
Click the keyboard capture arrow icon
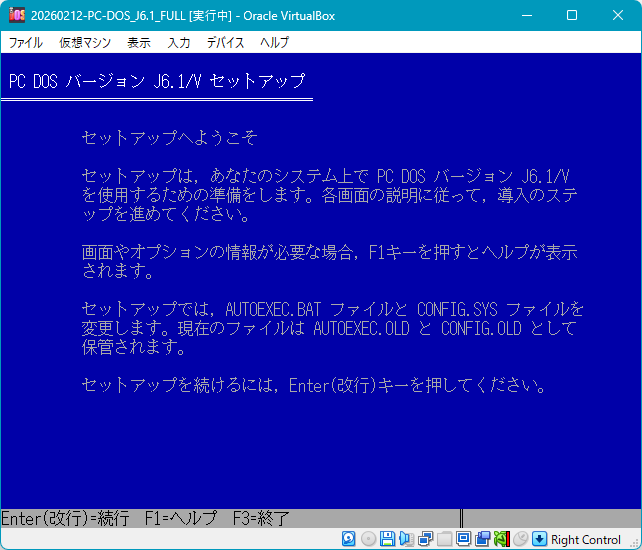pos(539,539)
